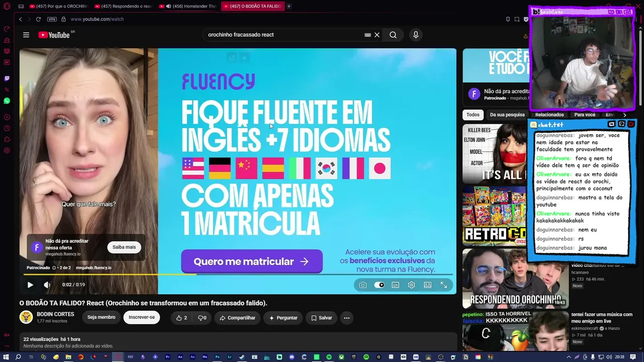Switch to the Por que o OROCHINHO tab
This screenshot has height=362, width=644.
click(x=58, y=6)
